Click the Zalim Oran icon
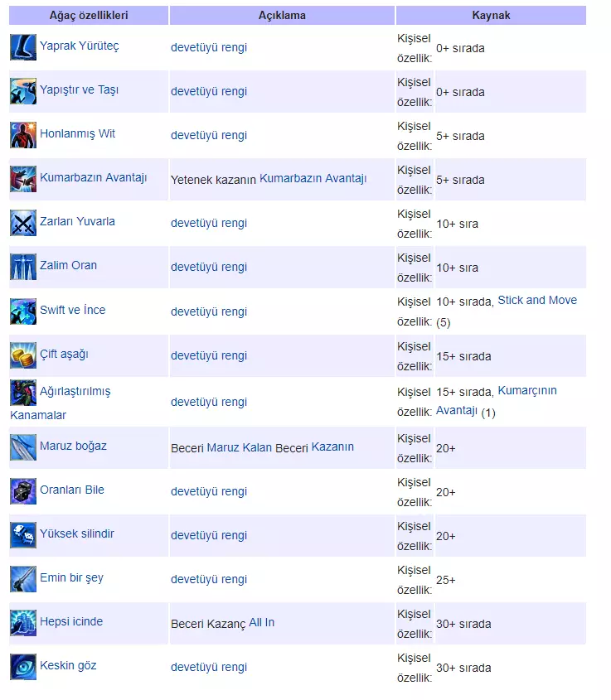Screen dimensions: 611x700 coord(23,267)
